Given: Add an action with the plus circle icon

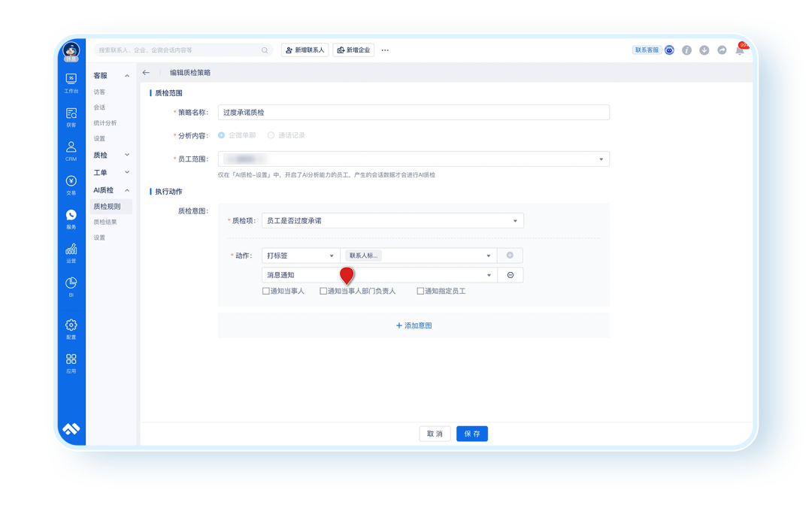Looking at the screenshot, I should point(510,255).
